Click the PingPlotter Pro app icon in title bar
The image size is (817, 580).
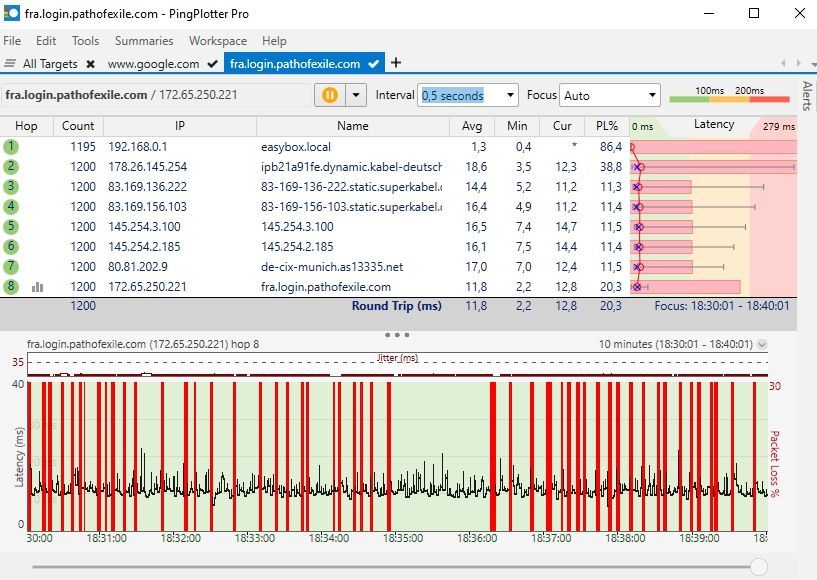point(12,14)
